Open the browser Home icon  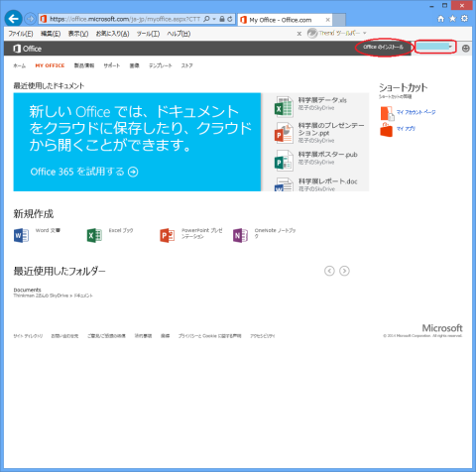point(440,19)
